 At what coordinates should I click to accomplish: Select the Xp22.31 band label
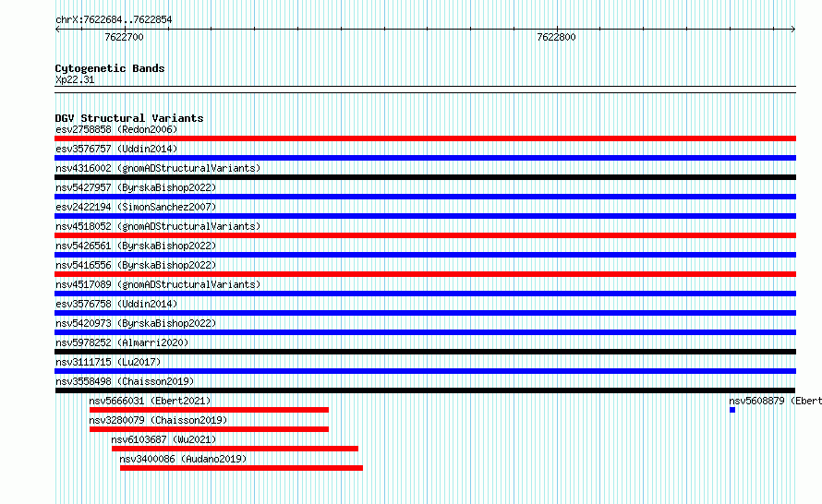coord(75,79)
